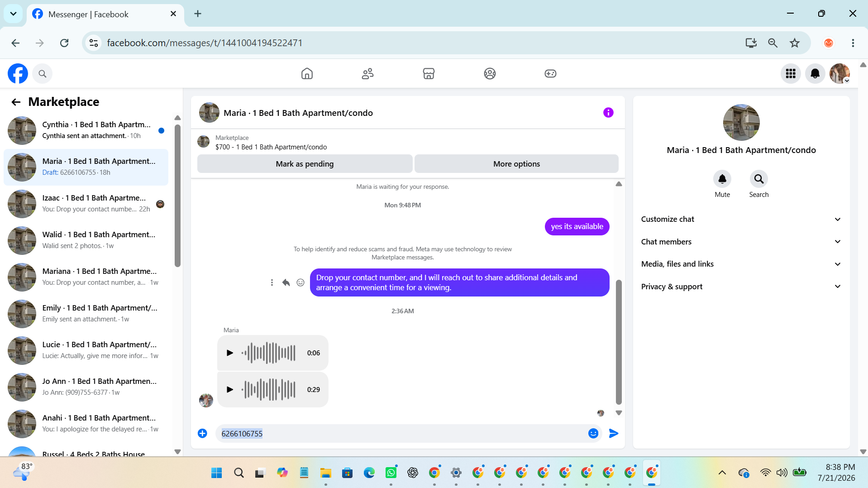Viewport: 868px width, 488px height.
Task: Select the Messenger | Facebook tab
Action: click(x=105, y=14)
